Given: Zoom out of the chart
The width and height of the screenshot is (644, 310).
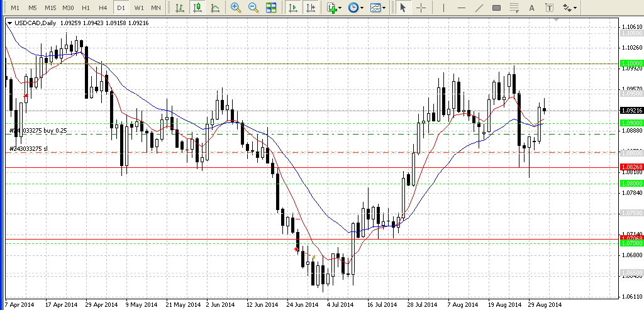Looking at the screenshot, I should pos(253,8).
